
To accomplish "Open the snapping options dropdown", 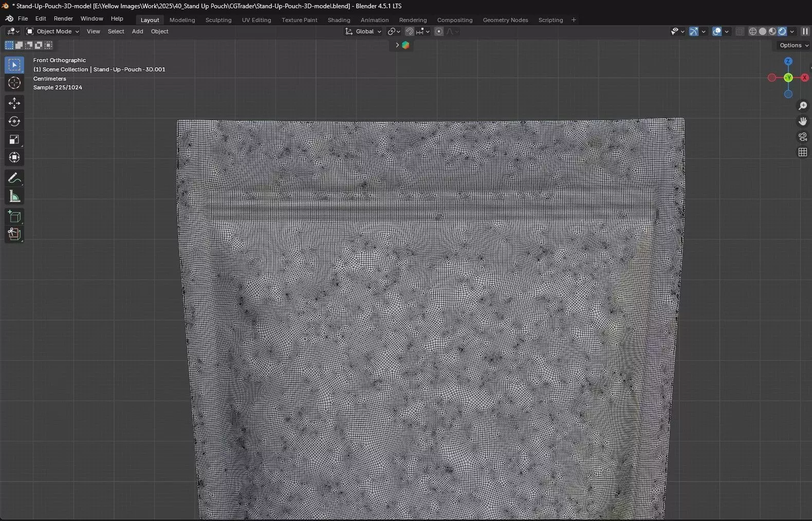I will click(423, 31).
